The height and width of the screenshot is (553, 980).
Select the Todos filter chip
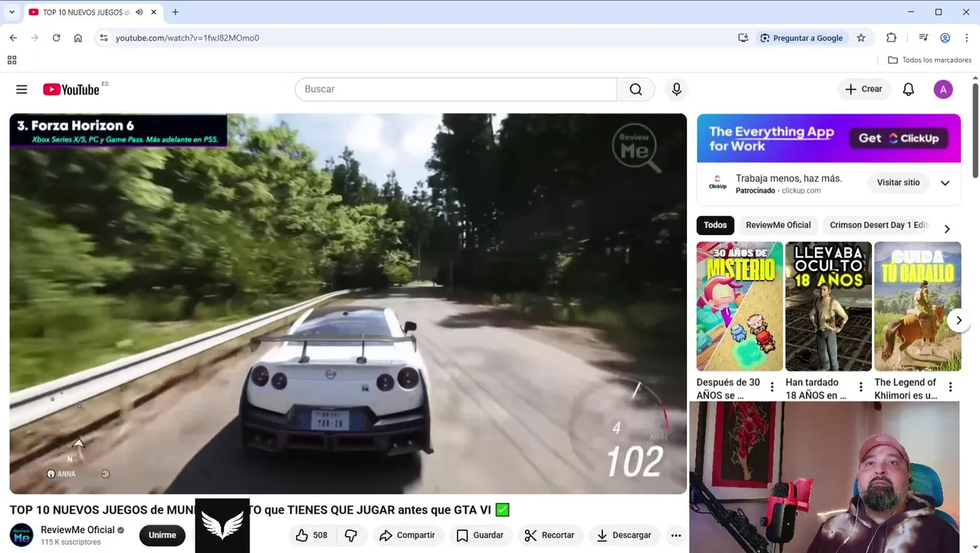tap(715, 225)
